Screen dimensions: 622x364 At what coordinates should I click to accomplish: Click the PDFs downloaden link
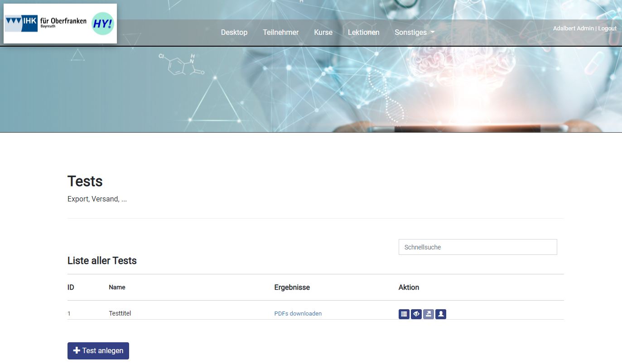point(298,314)
